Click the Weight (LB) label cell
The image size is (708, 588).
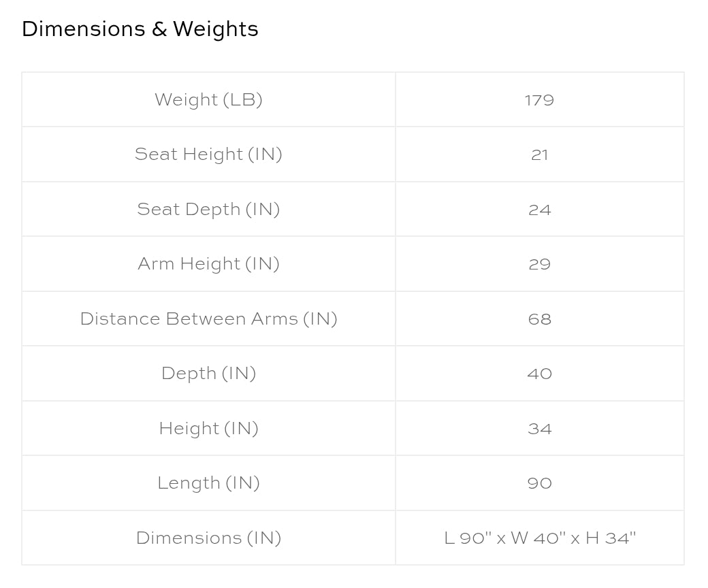click(208, 100)
